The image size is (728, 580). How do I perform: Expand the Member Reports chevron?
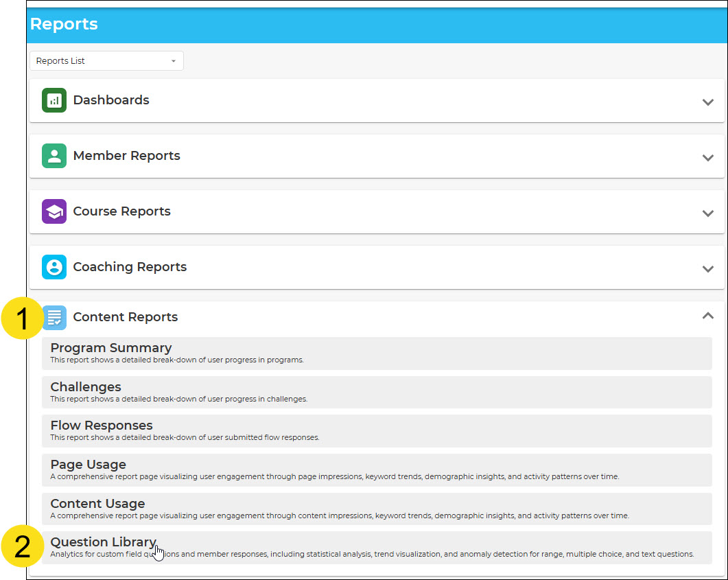tap(707, 158)
